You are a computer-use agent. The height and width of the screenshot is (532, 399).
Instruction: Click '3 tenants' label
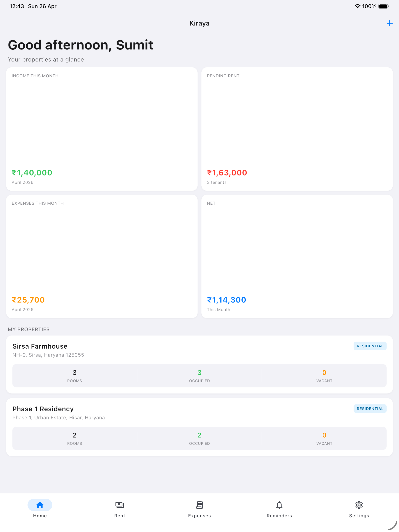click(x=217, y=182)
